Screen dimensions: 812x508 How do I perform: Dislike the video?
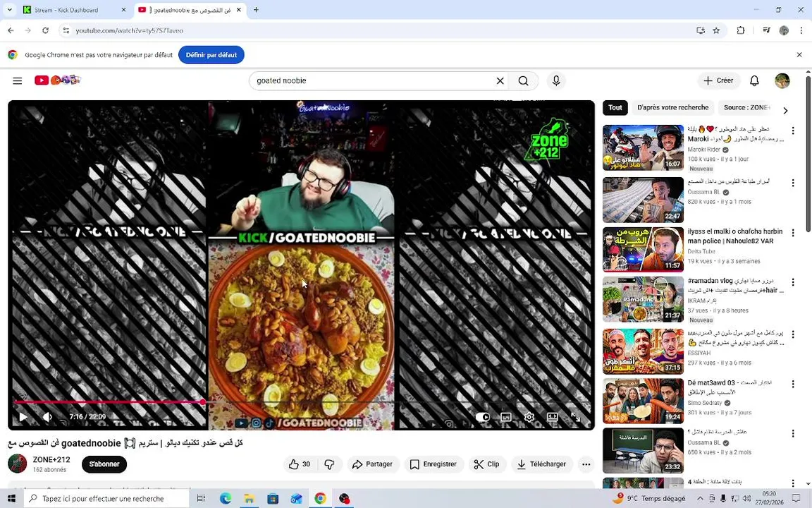tap(329, 464)
